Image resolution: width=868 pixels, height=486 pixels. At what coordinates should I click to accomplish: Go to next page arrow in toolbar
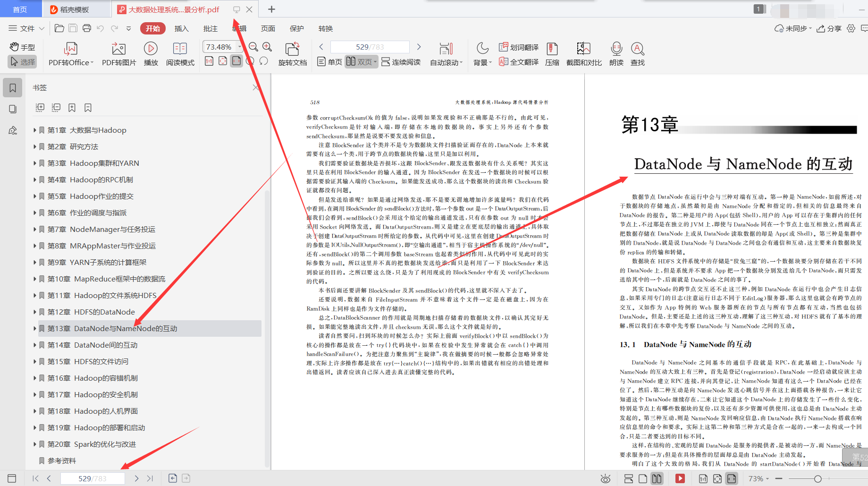(x=419, y=47)
